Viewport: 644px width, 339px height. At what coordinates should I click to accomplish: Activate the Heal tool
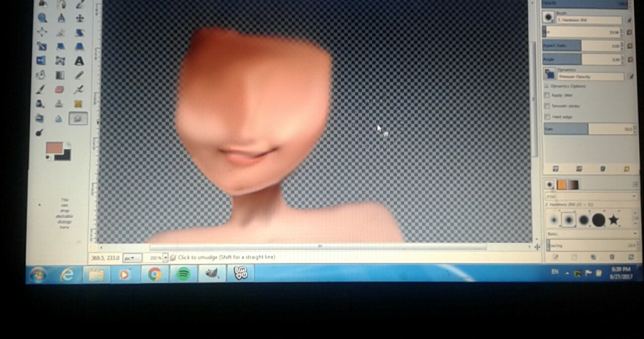pyautogui.click(x=78, y=104)
